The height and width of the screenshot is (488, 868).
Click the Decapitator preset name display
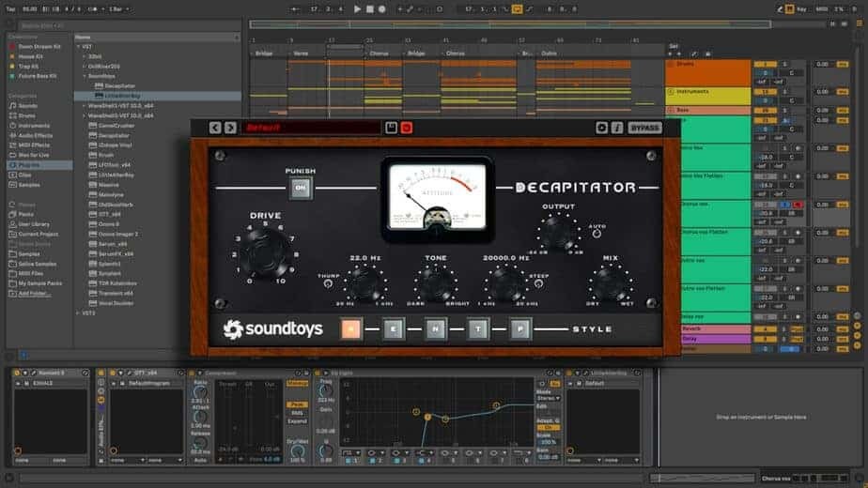coord(311,128)
